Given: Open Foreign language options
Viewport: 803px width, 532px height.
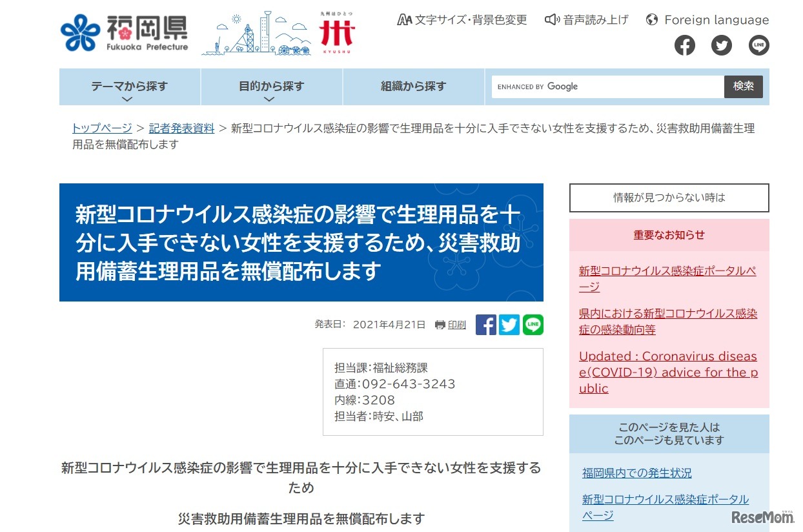Looking at the screenshot, I should pos(707,20).
